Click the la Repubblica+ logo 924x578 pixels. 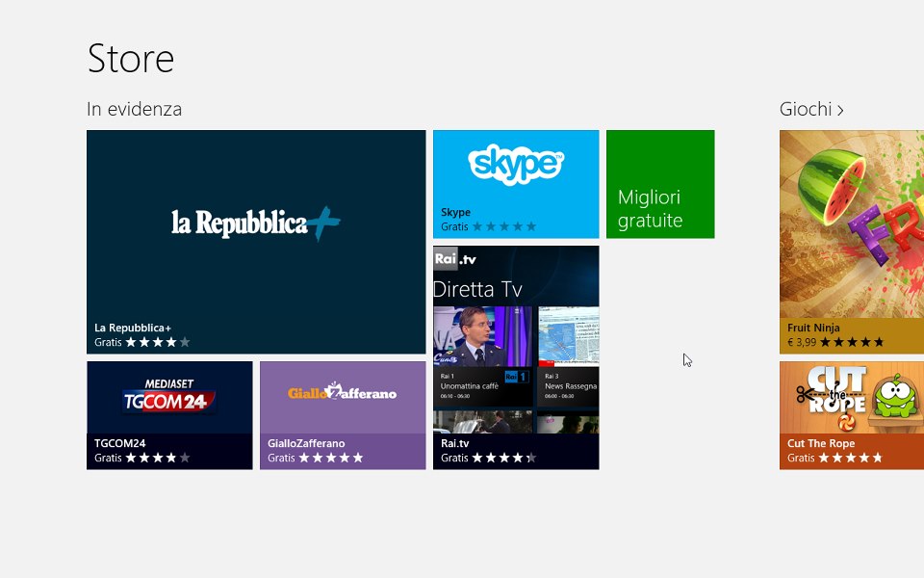[256, 223]
